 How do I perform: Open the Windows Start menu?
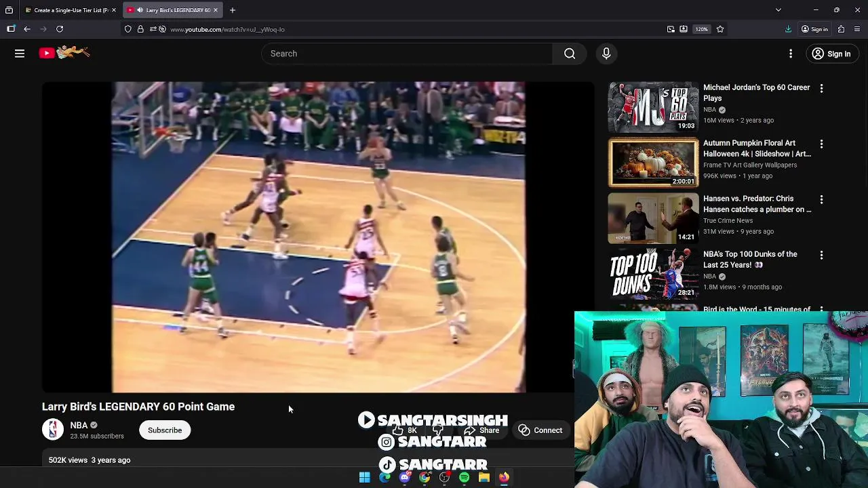pyautogui.click(x=365, y=478)
